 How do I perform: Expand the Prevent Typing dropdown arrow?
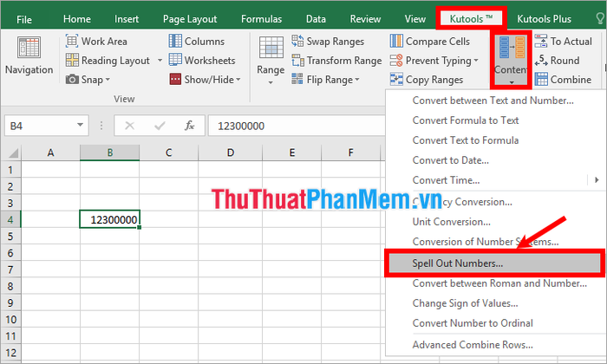pos(476,61)
